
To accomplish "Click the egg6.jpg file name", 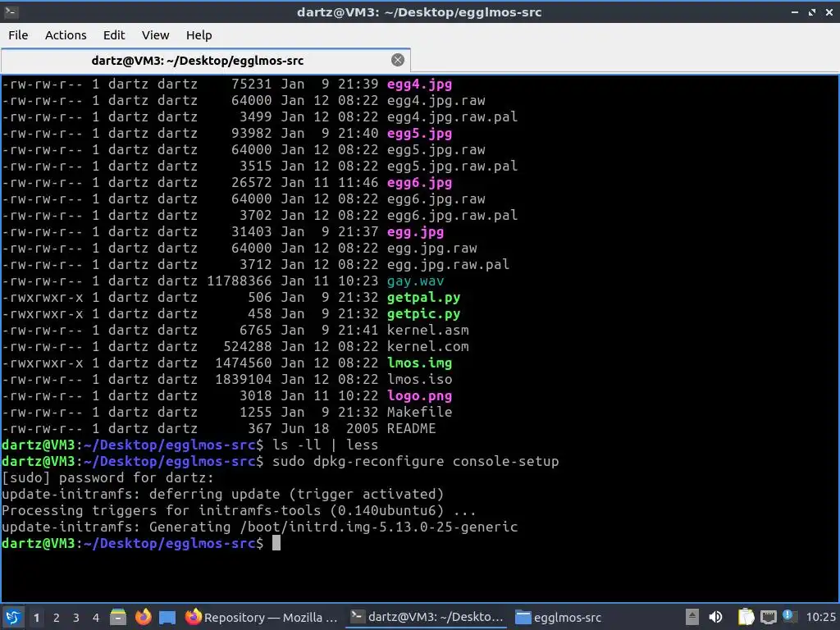I will 419,183.
